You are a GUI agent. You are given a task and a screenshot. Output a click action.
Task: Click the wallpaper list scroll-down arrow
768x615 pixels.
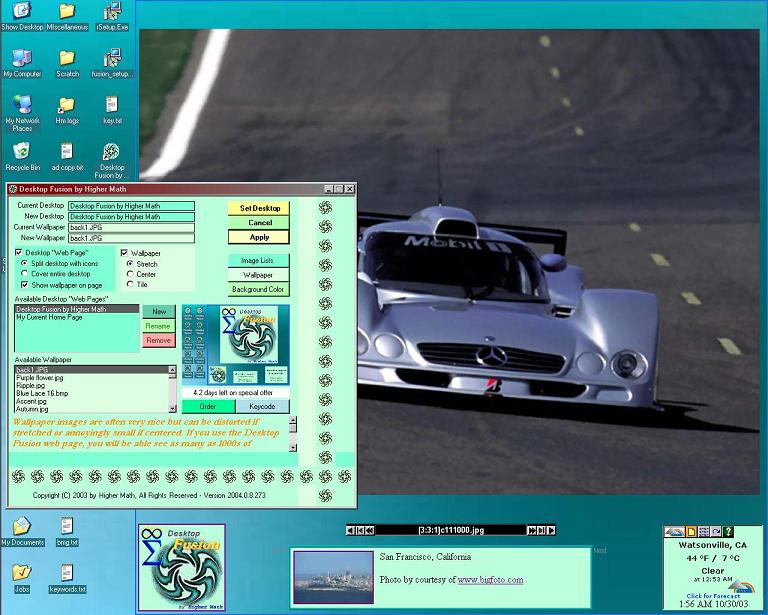click(x=172, y=408)
